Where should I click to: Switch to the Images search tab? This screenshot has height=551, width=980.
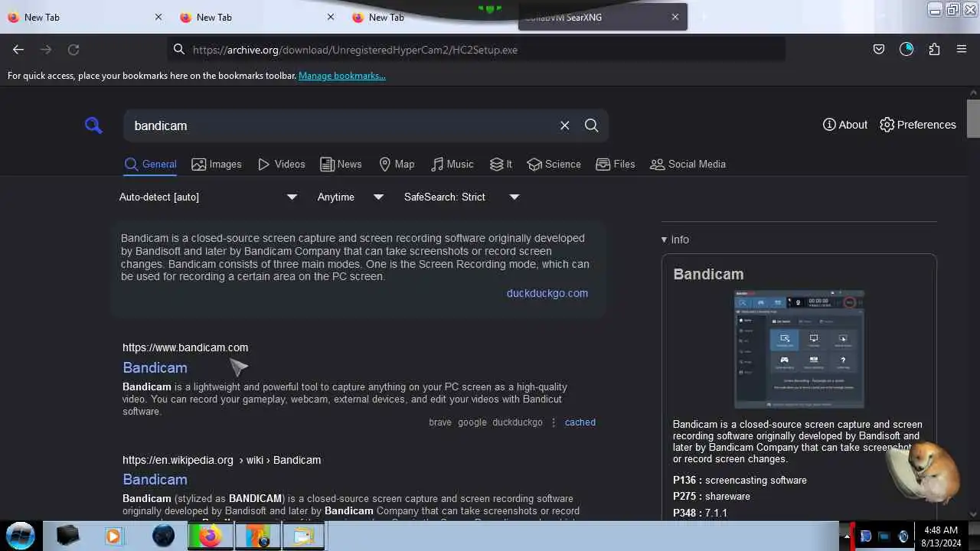(217, 164)
